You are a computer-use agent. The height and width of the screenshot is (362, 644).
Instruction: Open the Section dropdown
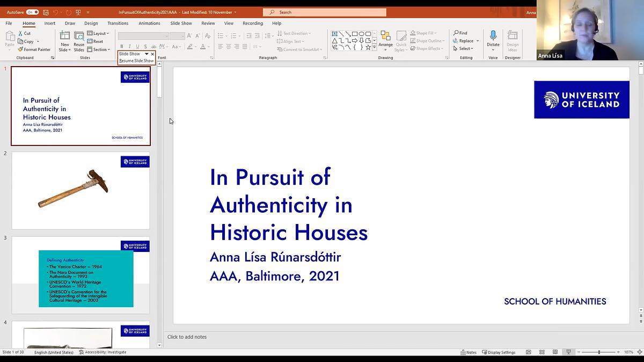(x=99, y=49)
